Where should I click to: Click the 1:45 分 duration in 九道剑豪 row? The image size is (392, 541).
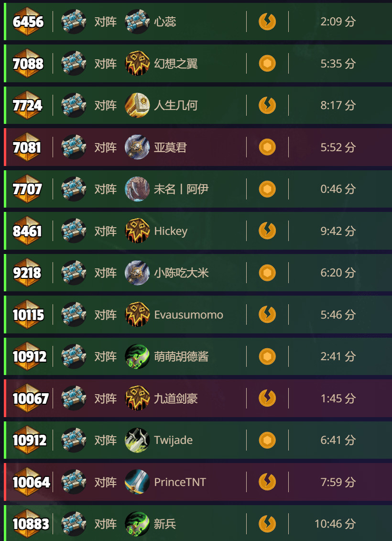pos(338,398)
